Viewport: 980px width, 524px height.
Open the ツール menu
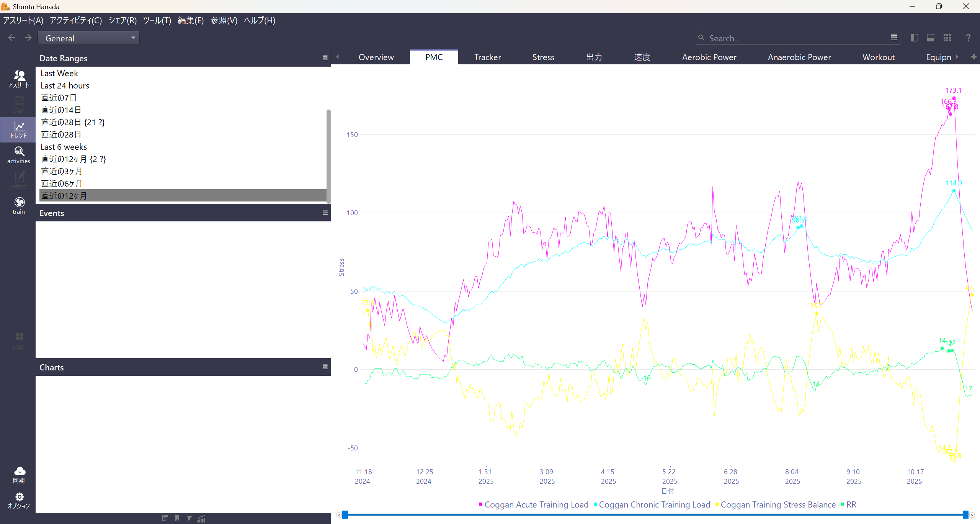click(157, 20)
